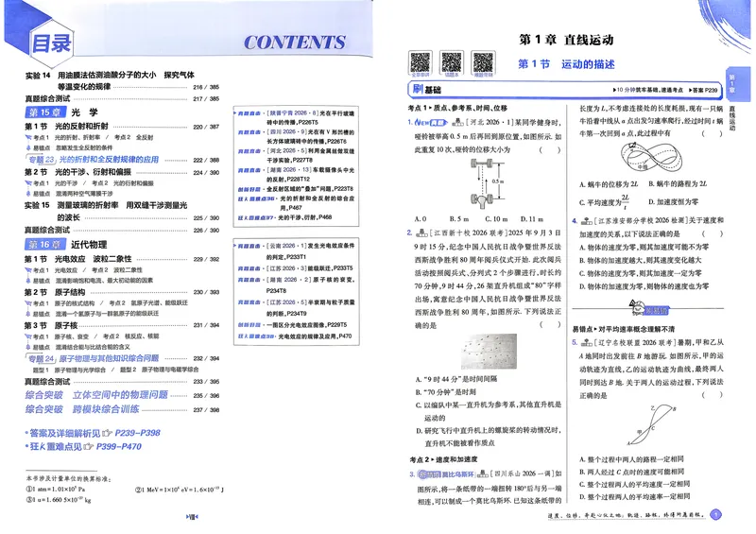Image resolution: width=756 pixels, height=534 pixels.
Task: Click 实验14 用油膜法估测油酸分子的大小 entry
Action: 123,80
